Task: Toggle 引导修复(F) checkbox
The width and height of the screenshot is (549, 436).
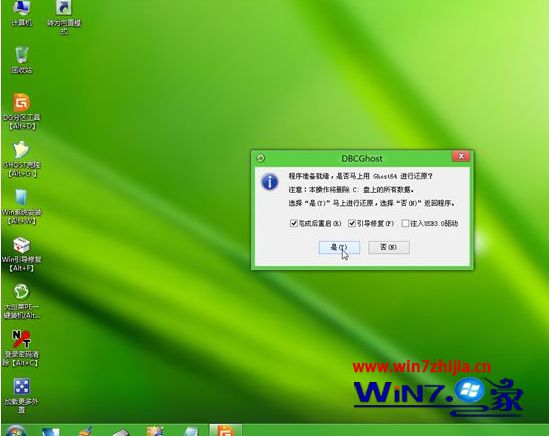Action: 352,223
